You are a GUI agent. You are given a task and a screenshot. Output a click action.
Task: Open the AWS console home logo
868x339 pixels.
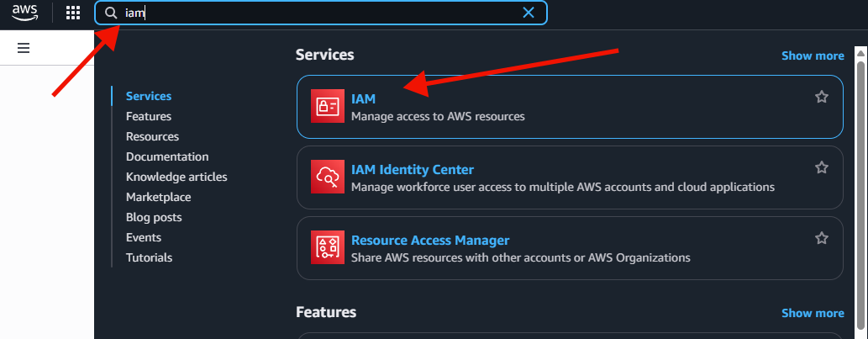tap(25, 12)
